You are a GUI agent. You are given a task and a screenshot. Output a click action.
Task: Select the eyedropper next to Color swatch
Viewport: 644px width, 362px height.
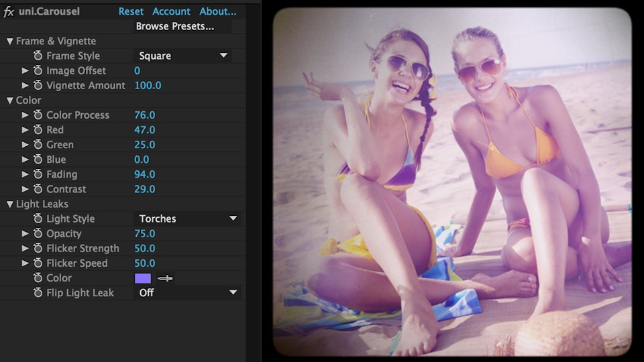165,278
